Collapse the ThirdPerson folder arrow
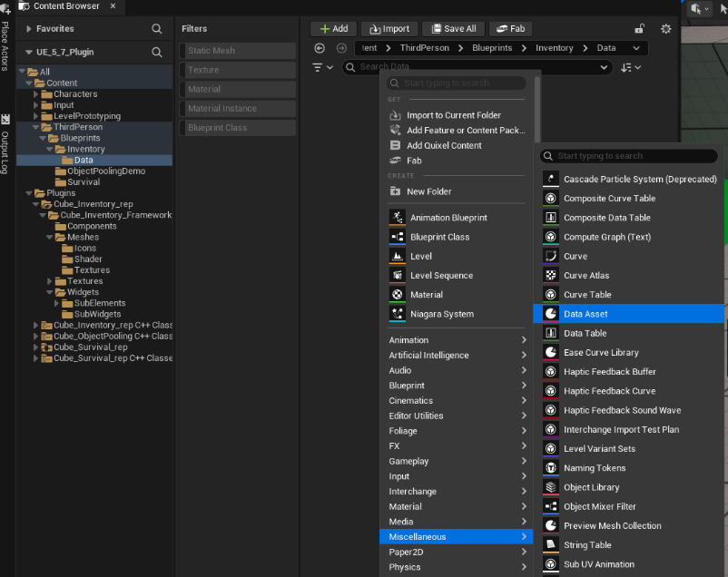728x577 pixels. (x=35, y=127)
